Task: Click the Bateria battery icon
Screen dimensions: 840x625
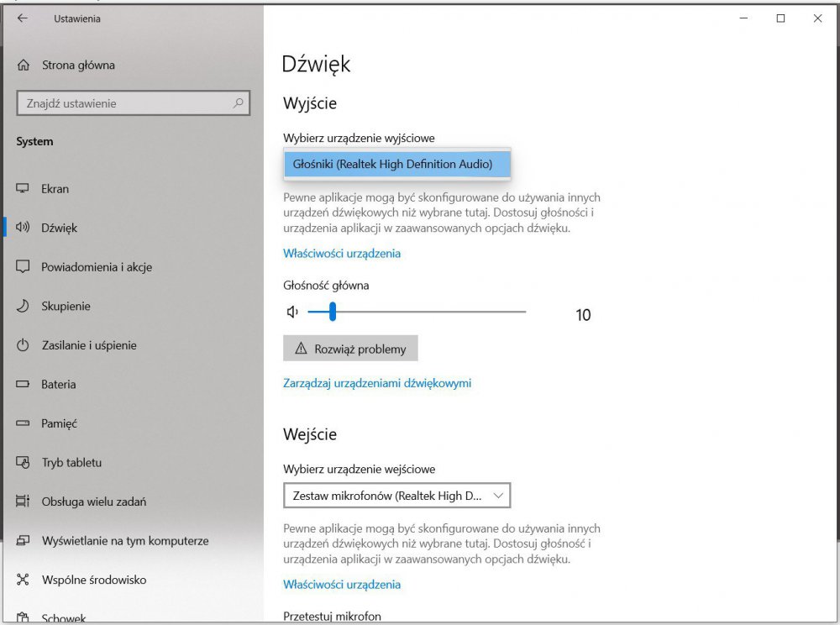Action: point(24,385)
